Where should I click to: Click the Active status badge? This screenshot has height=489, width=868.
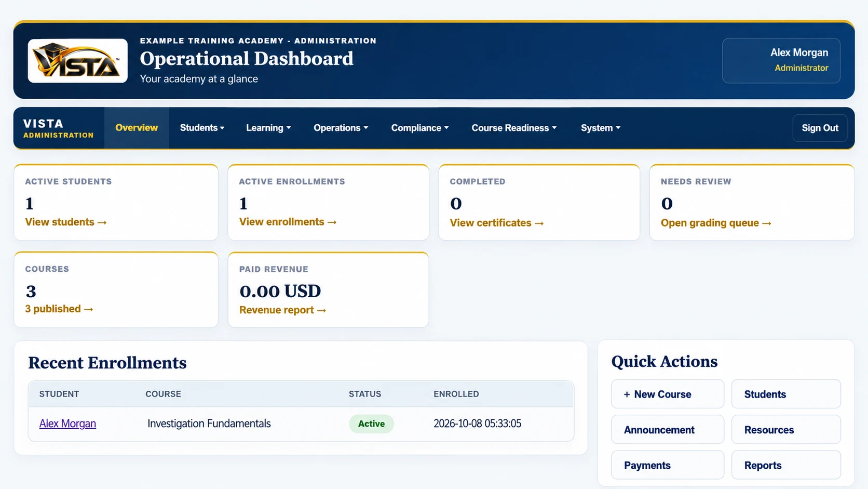click(x=371, y=424)
